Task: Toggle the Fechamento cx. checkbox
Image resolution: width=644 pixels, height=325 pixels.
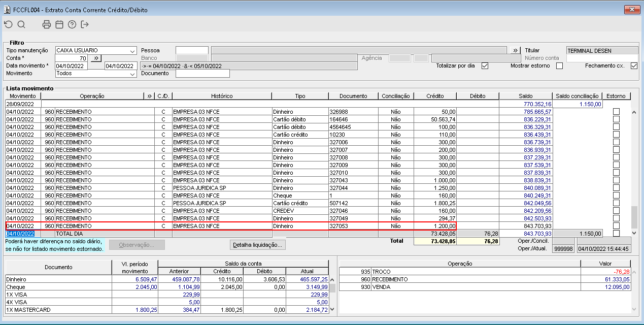Action: pyautogui.click(x=634, y=66)
